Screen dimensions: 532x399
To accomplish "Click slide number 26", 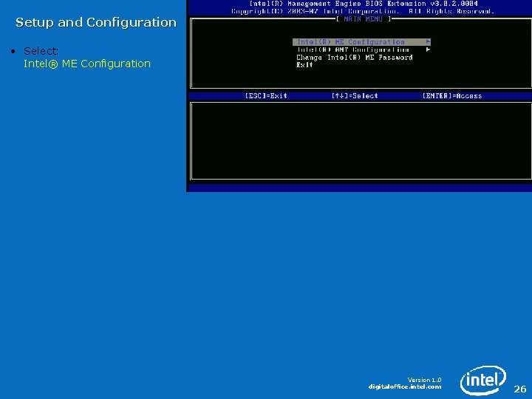I will pos(519,389).
